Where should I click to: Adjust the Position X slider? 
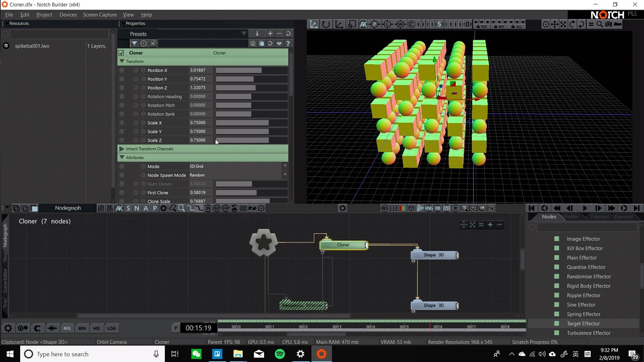pos(251,70)
